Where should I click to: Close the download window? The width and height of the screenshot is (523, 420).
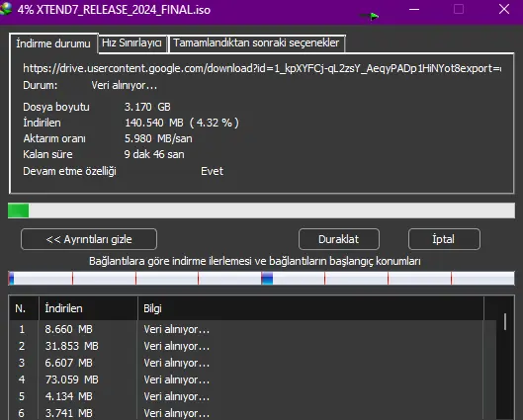tap(504, 9)
